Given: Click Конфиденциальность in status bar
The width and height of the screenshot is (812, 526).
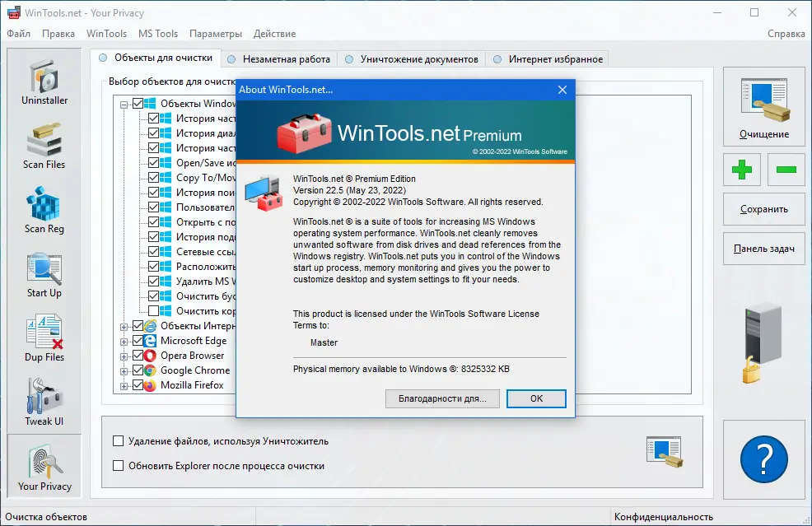Looking at the screenshot, I should click(664, 517).
